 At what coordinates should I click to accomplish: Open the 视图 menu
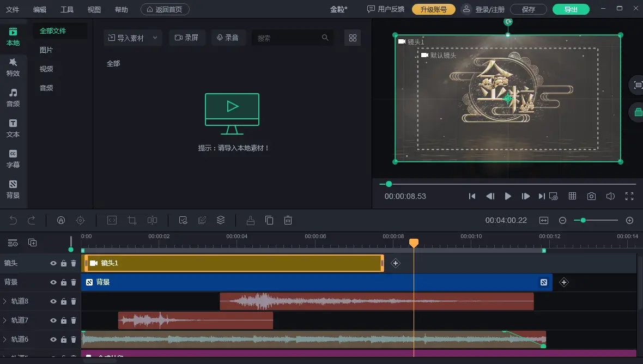pyautogui.click(x=94, y=9)
